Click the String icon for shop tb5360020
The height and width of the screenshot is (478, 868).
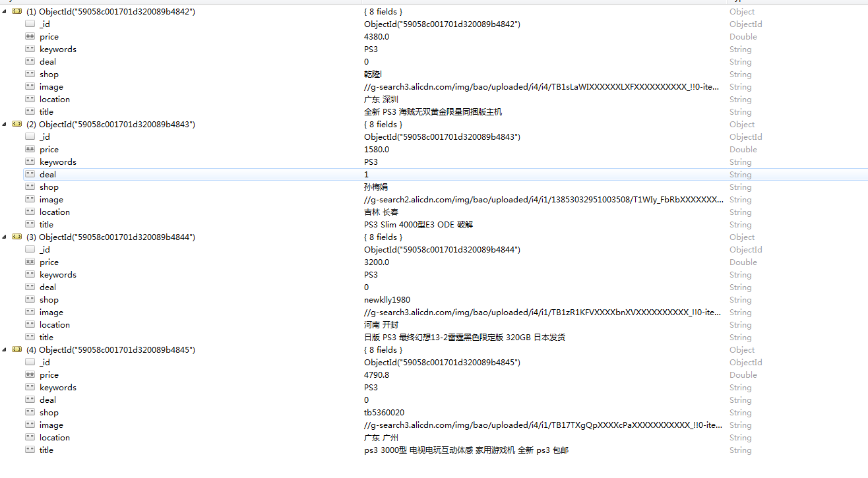click(30, 413)
